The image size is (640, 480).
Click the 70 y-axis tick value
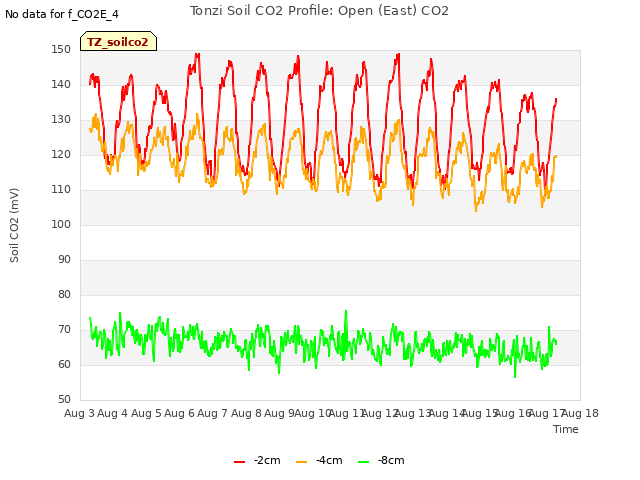click(x=64, y=329)
